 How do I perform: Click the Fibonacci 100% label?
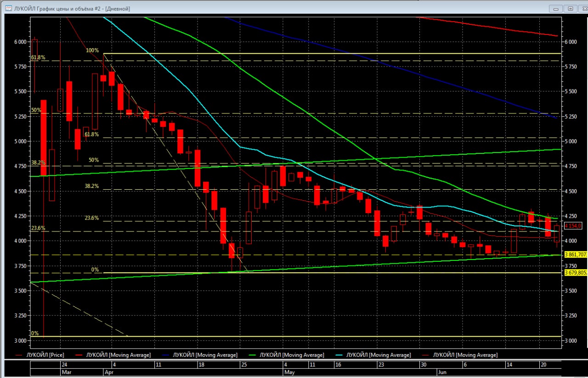pos(92,50)
